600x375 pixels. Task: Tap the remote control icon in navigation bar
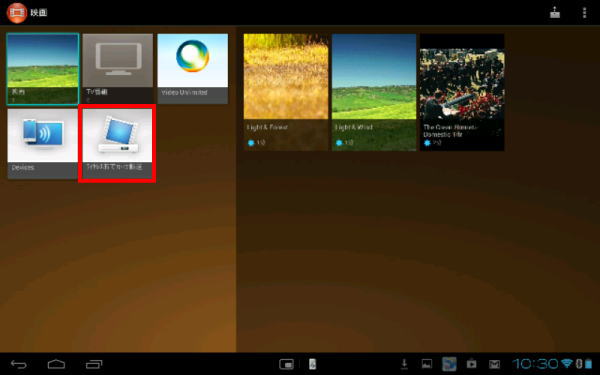(312, 364)
